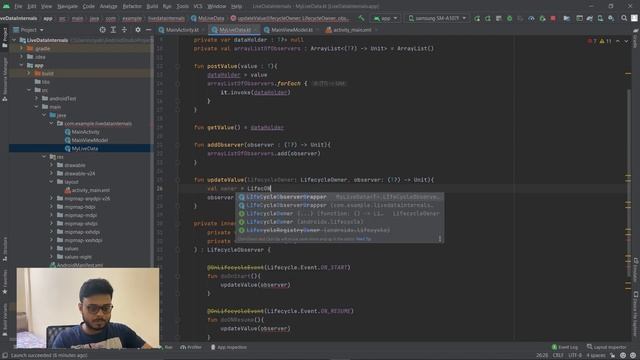
Task: Select MainActivity in the project tree
Action: pos(86,132)
